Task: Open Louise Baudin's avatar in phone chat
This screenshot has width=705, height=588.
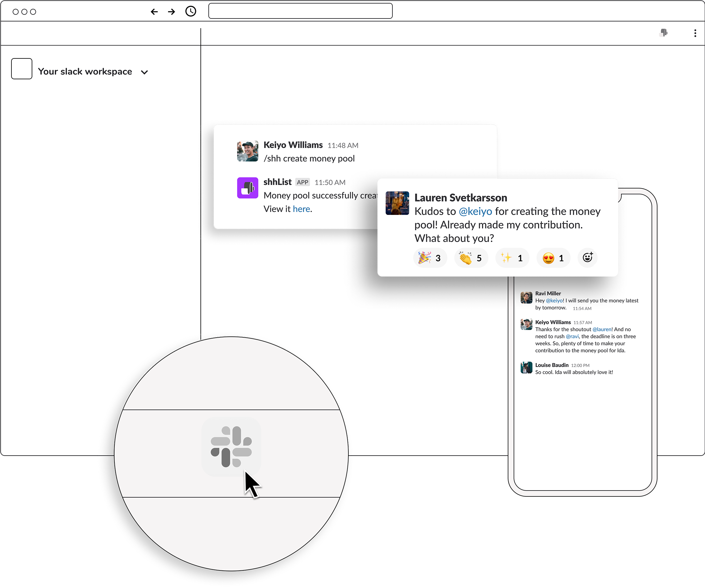Action: [526, 367]
